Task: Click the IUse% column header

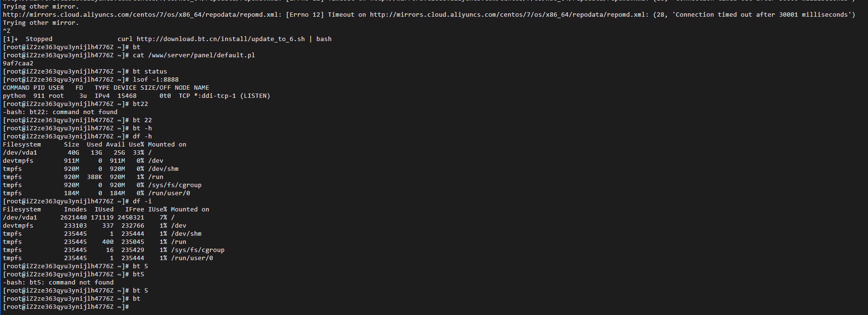Action: click(x=158, y=210)
